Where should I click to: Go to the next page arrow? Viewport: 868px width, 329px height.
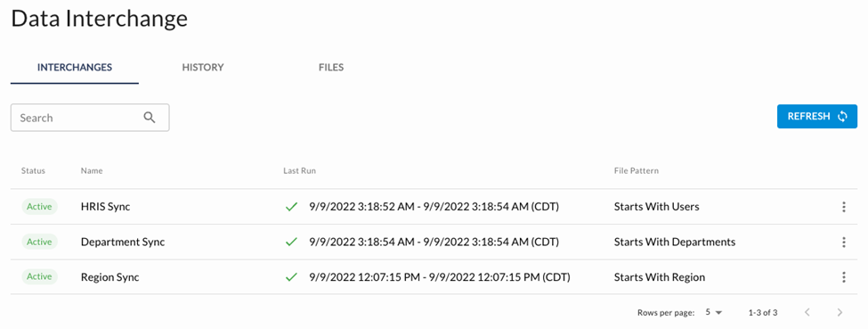pos(840,312)
